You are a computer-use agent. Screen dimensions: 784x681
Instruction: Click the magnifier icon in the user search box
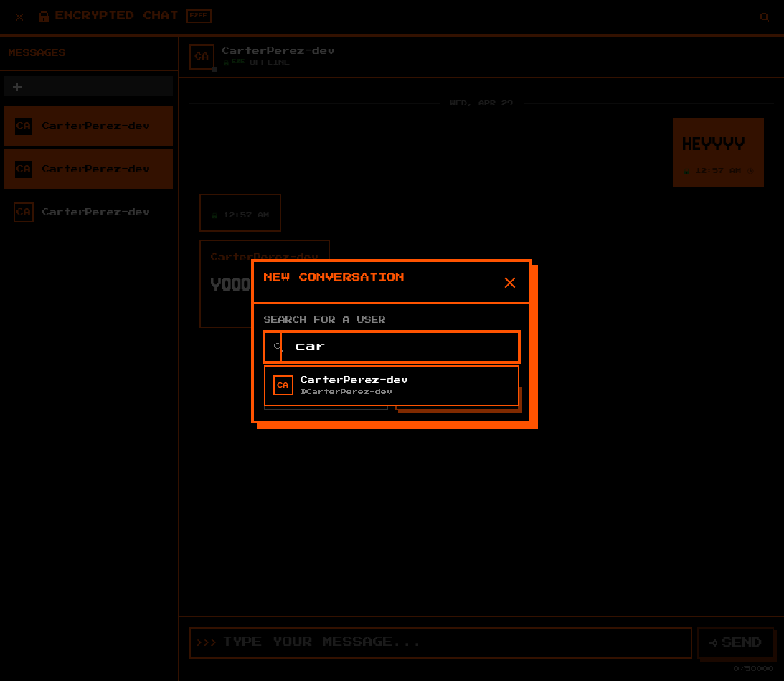278,347
